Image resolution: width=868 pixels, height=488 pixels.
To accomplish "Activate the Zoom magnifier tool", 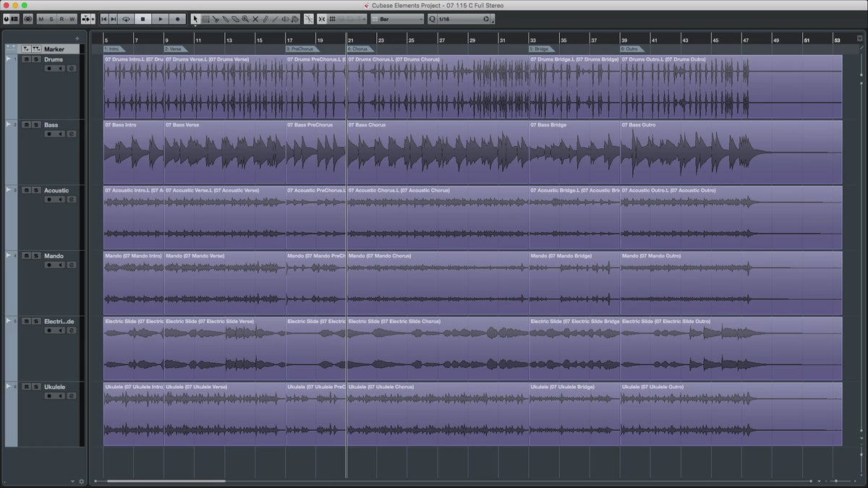I will tap(245, 19).
